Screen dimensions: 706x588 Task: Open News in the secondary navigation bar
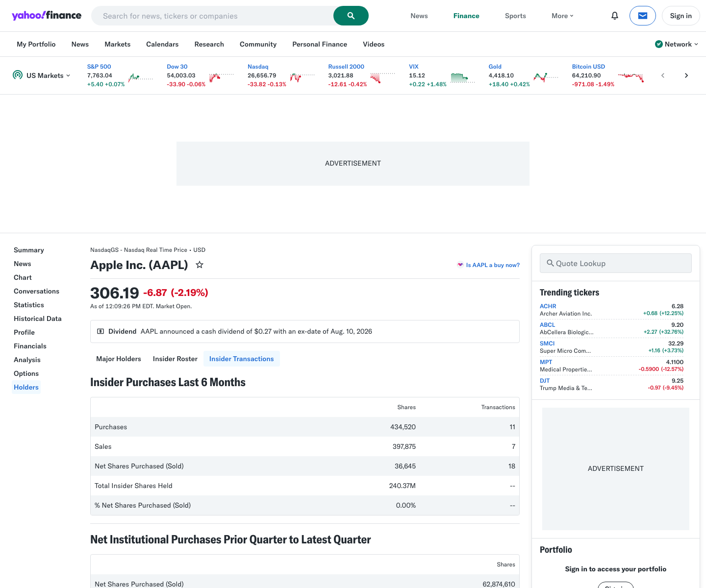tap(80, 44)
